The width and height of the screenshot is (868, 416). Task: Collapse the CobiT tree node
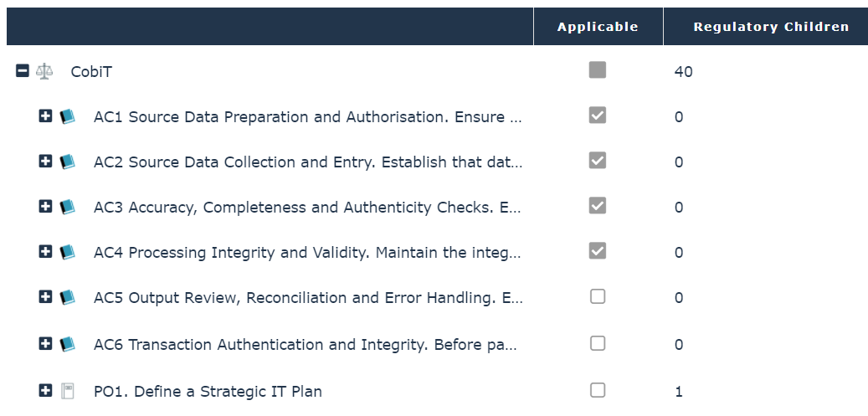tap(23, 71)
